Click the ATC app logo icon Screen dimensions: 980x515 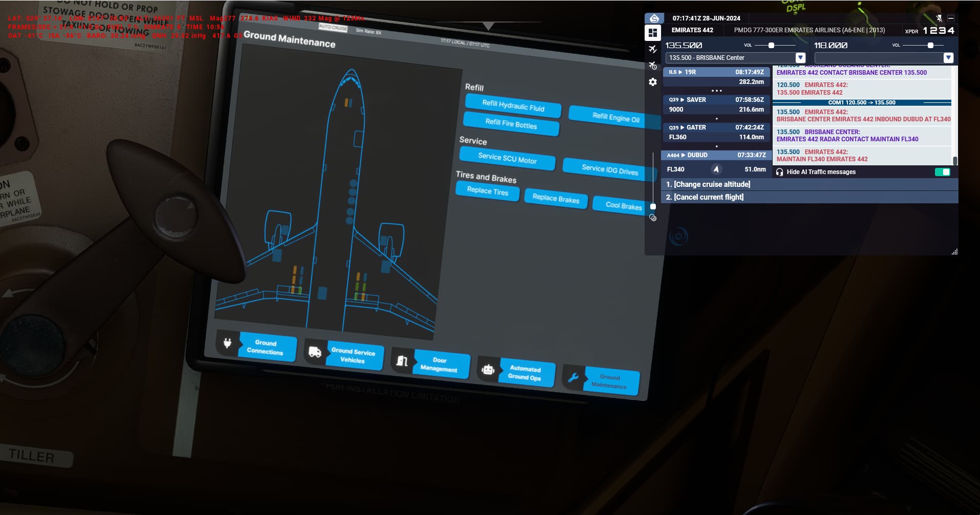(654, 18)
